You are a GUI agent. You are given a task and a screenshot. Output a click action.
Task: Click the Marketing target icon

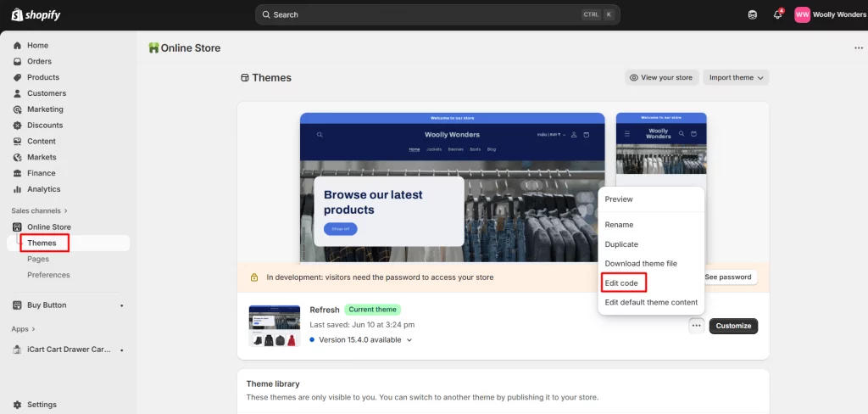pos(17,109)
